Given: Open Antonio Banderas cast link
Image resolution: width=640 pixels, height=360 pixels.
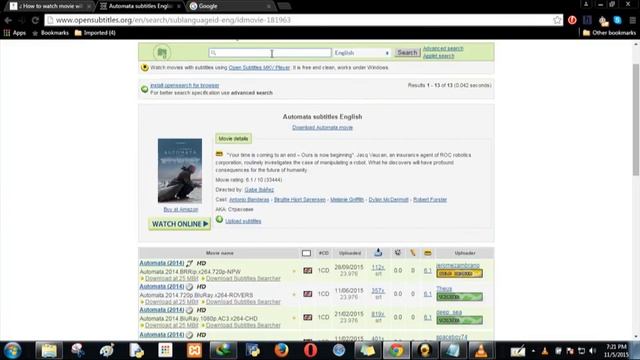Looking at the screenshot, I should 249,200.
